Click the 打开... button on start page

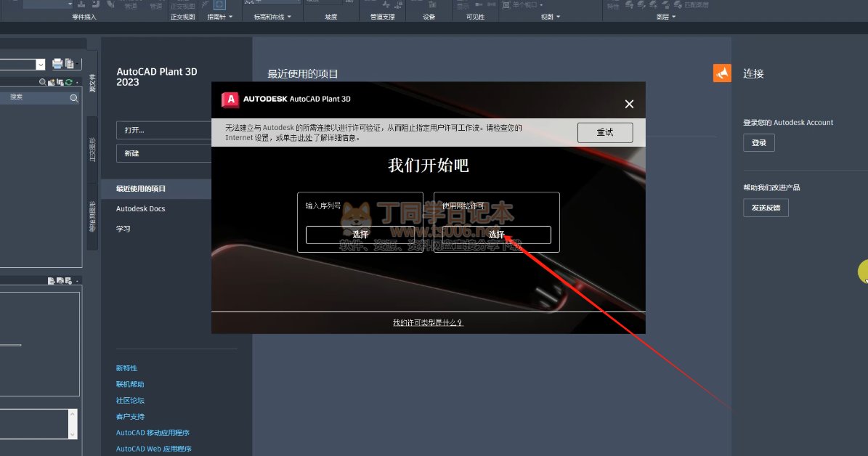pos(164,130)
